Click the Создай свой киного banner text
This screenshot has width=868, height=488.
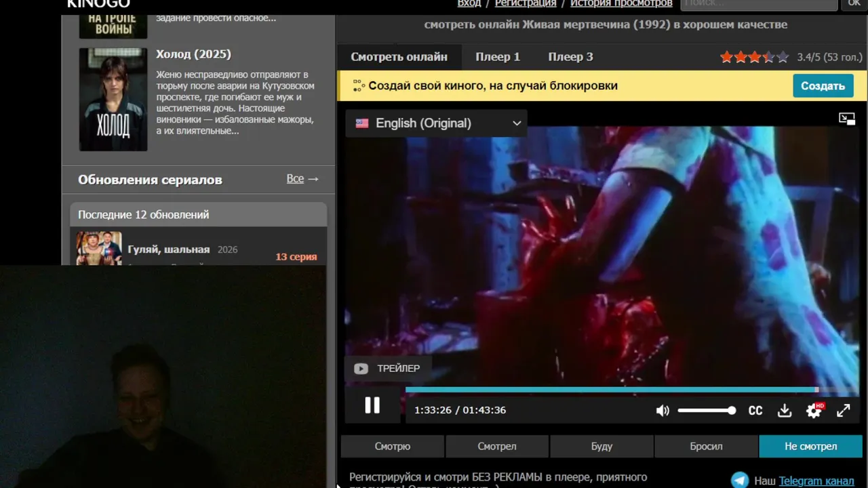coord(493,86)
